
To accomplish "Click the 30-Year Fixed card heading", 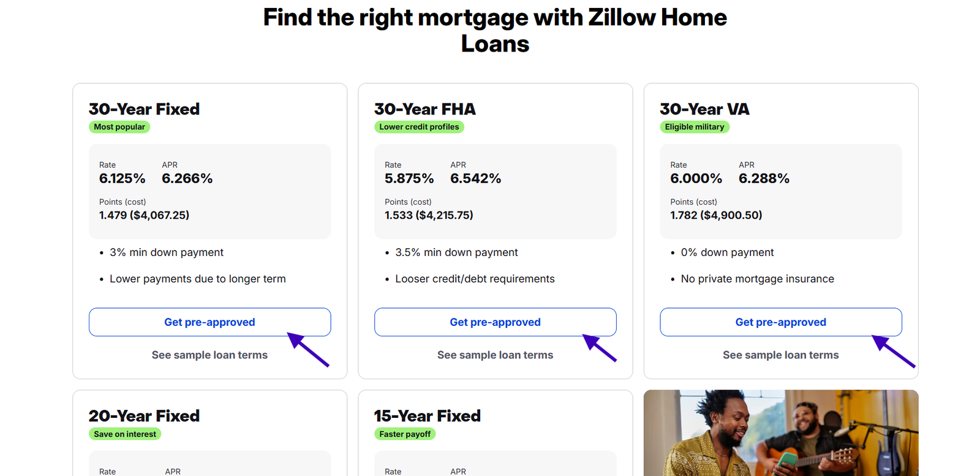I will pyautogui.click(x=144, y=109).
